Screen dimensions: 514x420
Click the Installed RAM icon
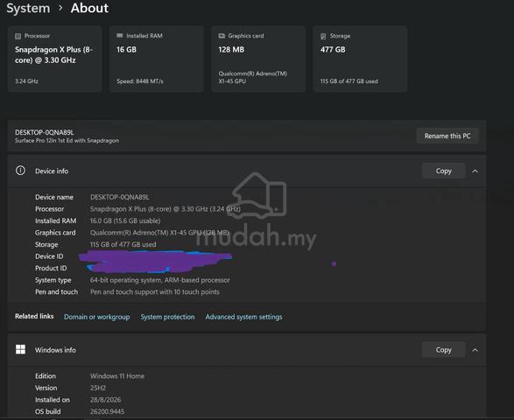(x=120, y=35)
